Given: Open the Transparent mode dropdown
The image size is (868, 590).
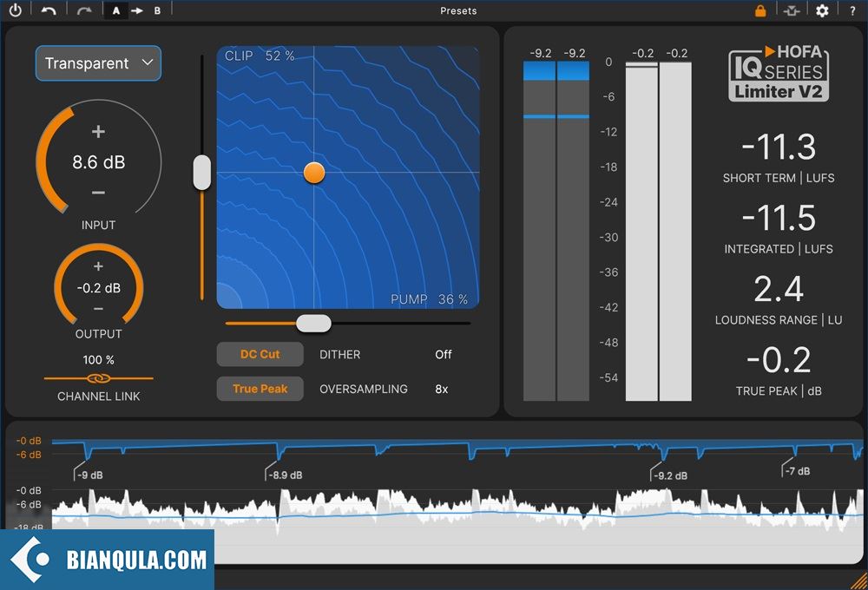Looking at the screenshot, I should pyautogui.click(x=99, y=63).
